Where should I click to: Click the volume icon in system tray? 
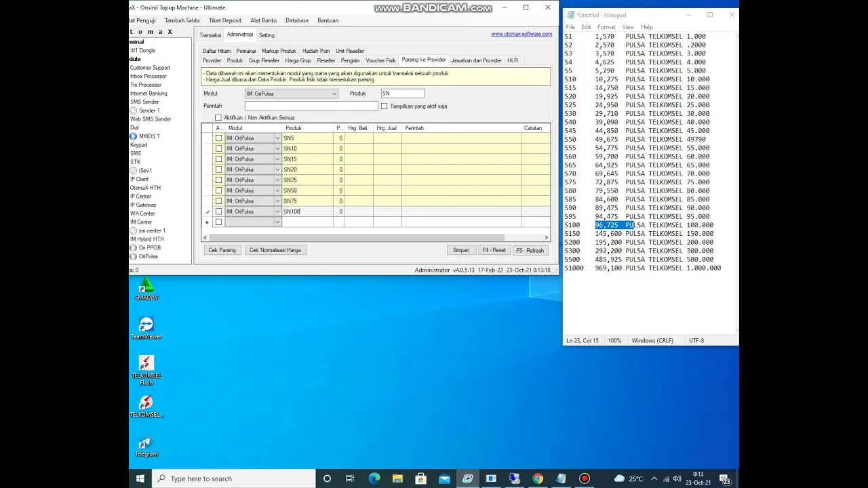(x=677, y=479)
